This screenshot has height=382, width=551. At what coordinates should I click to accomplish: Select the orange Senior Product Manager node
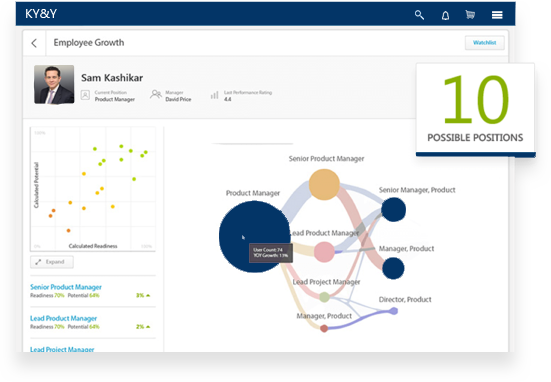[324, 184]
